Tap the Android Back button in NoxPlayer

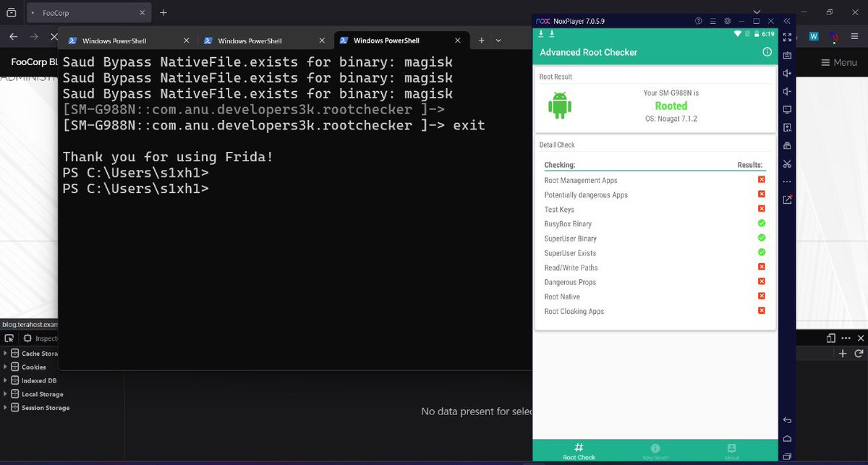787,420
